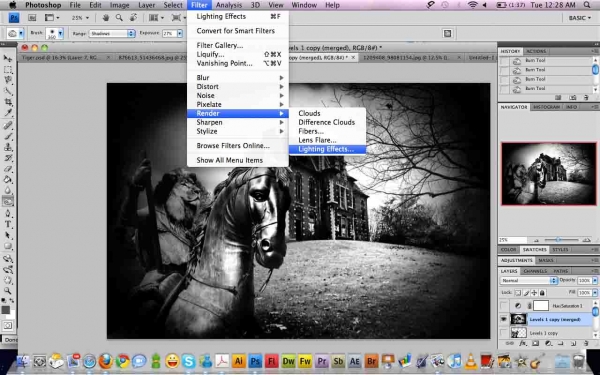Open the Range dropdown showing Shadows
Screen dimensions: 600x375
point(112,33)
